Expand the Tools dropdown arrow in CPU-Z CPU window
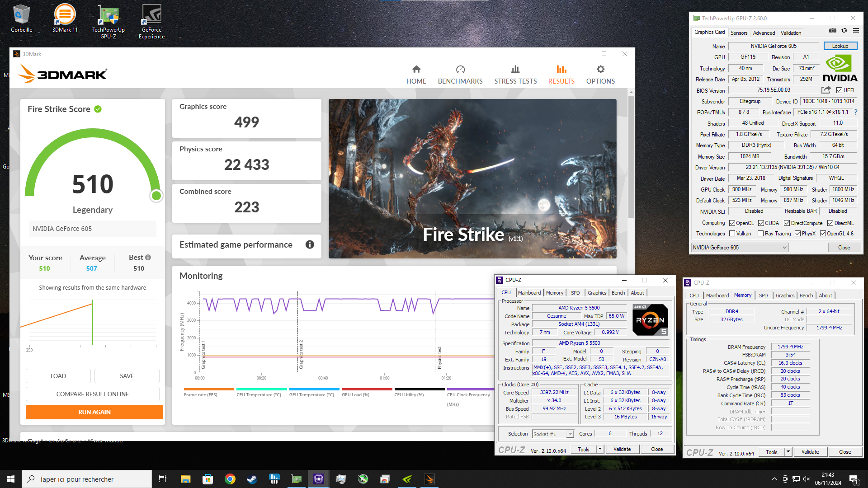The height and width of the screenshot is (488, 868). tap(600, 449)
